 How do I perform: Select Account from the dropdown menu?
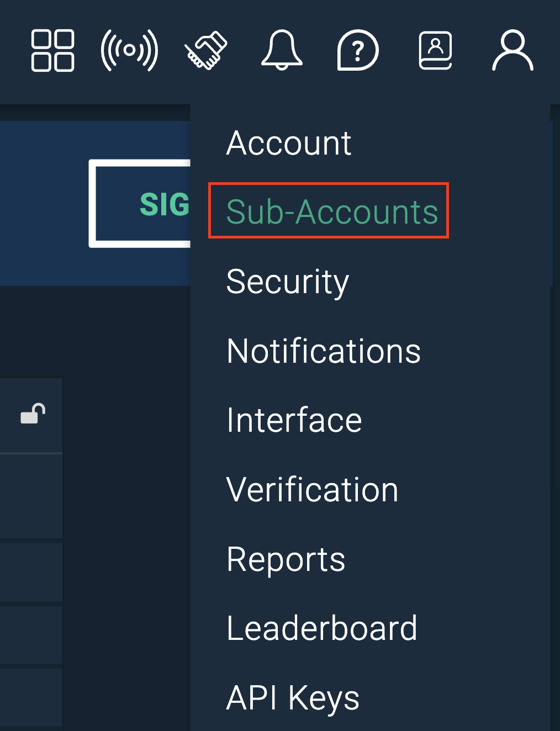289,144
